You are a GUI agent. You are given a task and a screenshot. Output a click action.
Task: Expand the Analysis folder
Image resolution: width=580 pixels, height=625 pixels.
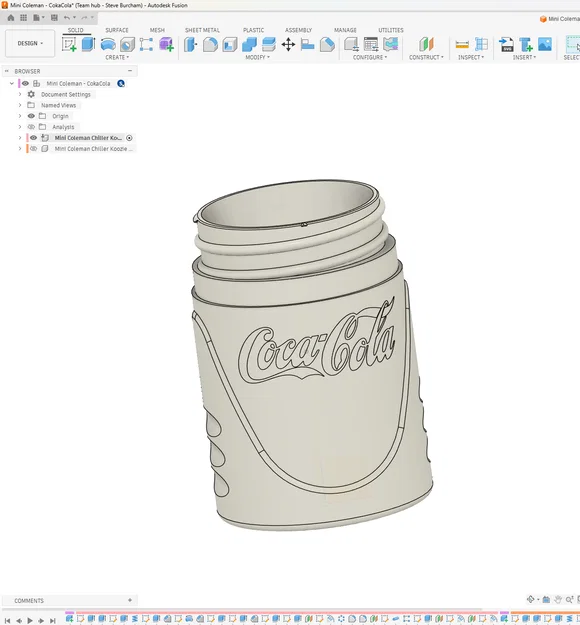(20, 127)
